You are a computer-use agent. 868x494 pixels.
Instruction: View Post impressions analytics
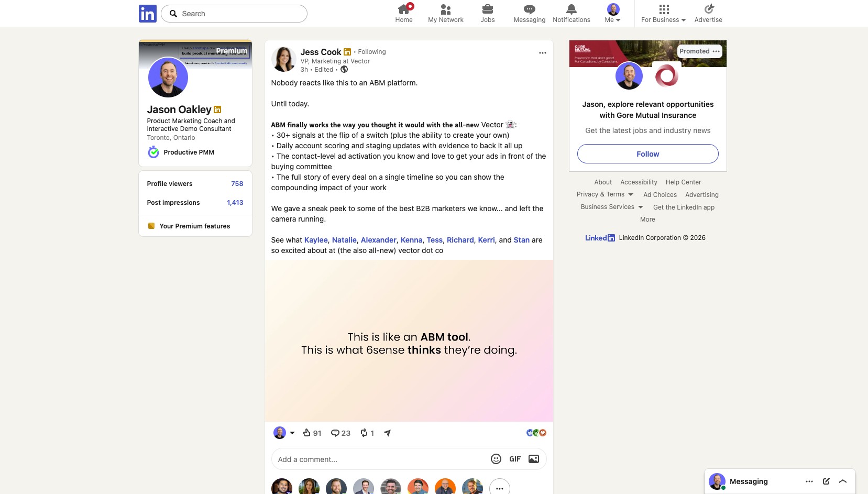coord(195,203)
